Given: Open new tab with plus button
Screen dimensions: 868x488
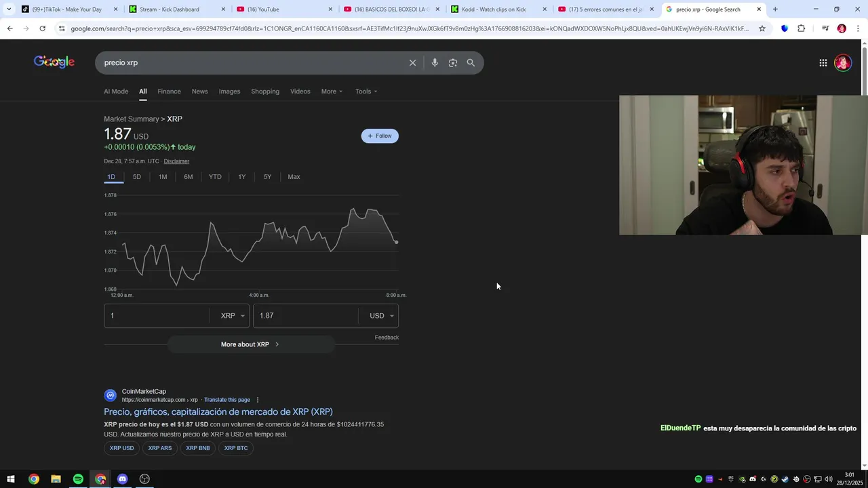Looking at the screenshot, I should tap(775, 9).
